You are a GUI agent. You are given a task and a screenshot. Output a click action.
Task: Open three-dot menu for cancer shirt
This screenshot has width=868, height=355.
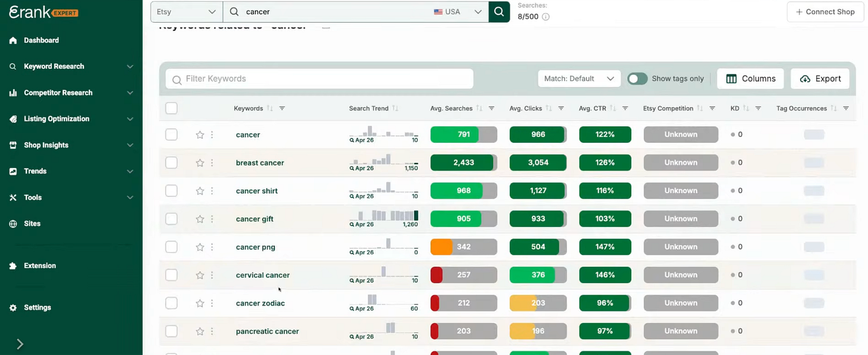point(212,191)
